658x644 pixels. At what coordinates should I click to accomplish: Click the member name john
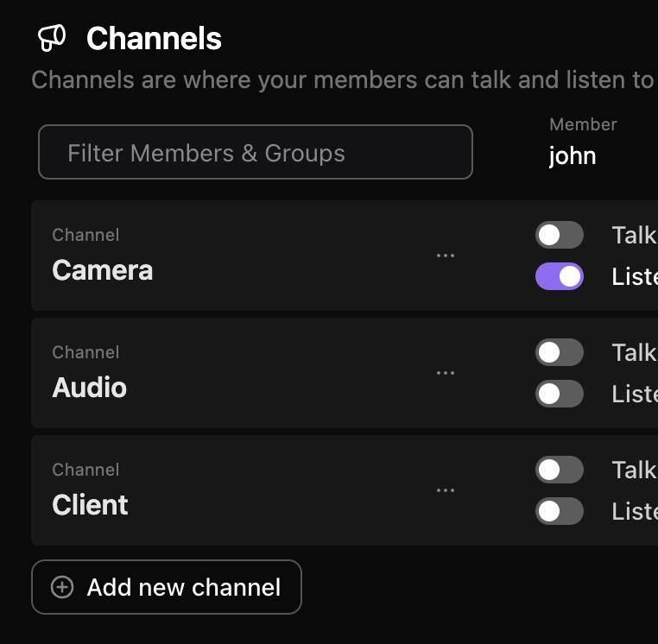click(573, 156)
